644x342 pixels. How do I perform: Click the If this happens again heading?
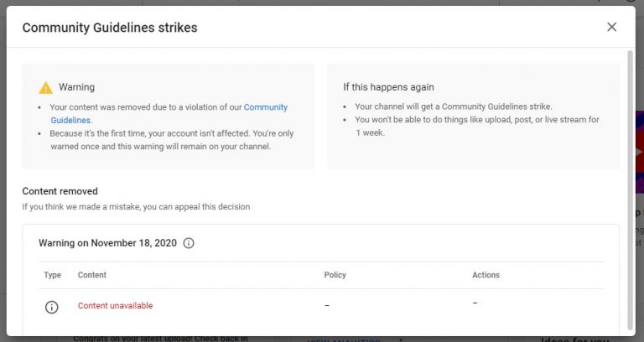388,87
